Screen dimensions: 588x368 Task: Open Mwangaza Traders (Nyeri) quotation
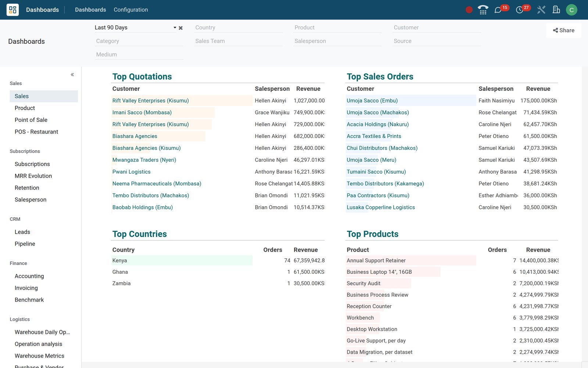[144, 160]
